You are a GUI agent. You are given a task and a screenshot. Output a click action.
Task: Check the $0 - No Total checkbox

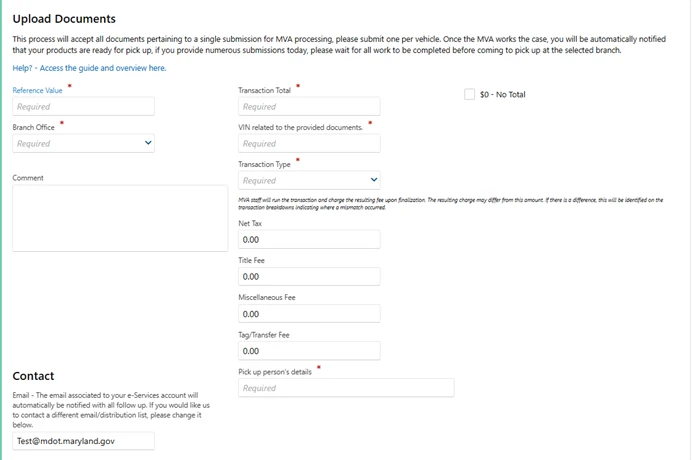470,94
